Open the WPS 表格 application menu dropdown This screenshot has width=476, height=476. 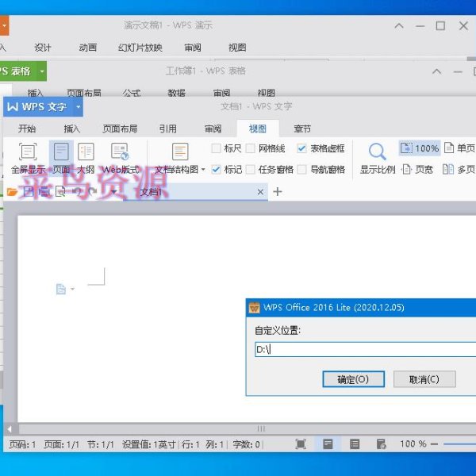[x=42, y=71]
